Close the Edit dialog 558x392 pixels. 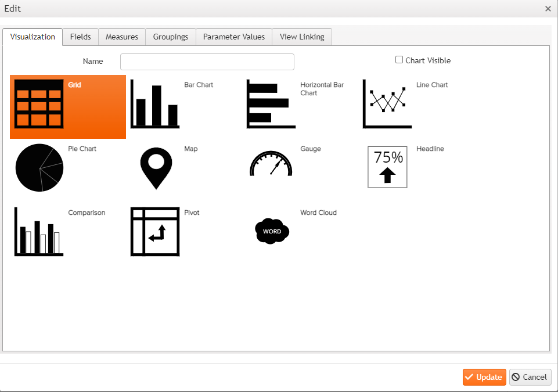(548, 9)
